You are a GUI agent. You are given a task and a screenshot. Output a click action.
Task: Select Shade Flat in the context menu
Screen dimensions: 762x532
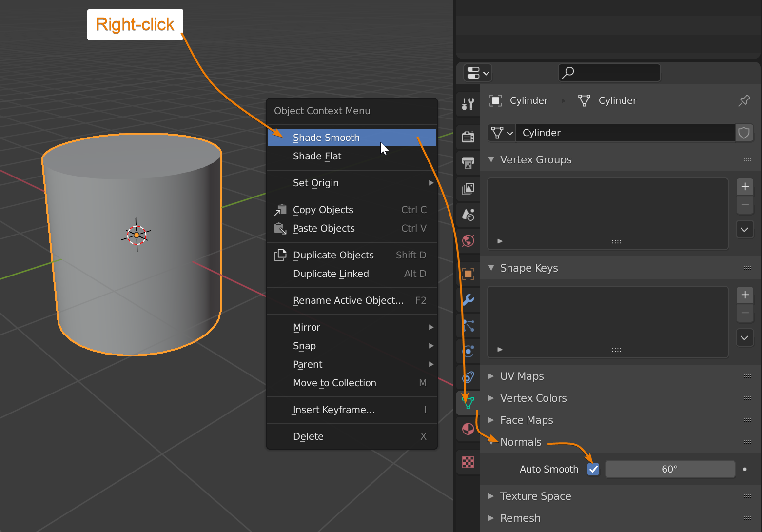tap(317, 157)
